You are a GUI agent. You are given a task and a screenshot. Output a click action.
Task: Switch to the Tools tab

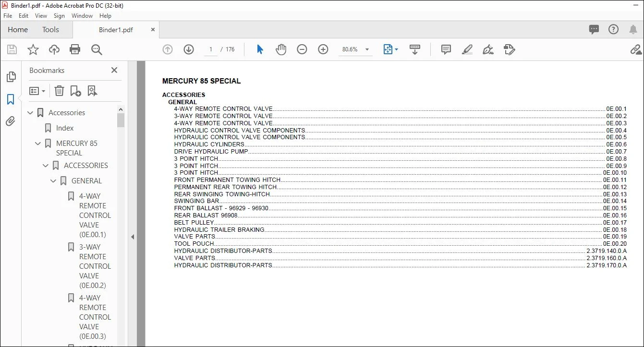click(x=50, y=29)
